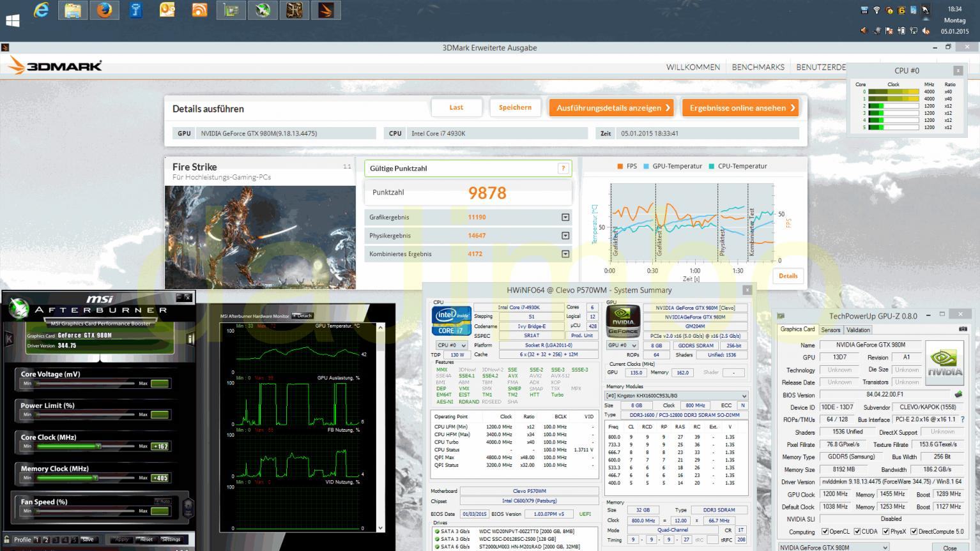The width and height of the screenshot is (980, 551).
Task: Expand the Grafikergebnis score details
Action: 565,217
